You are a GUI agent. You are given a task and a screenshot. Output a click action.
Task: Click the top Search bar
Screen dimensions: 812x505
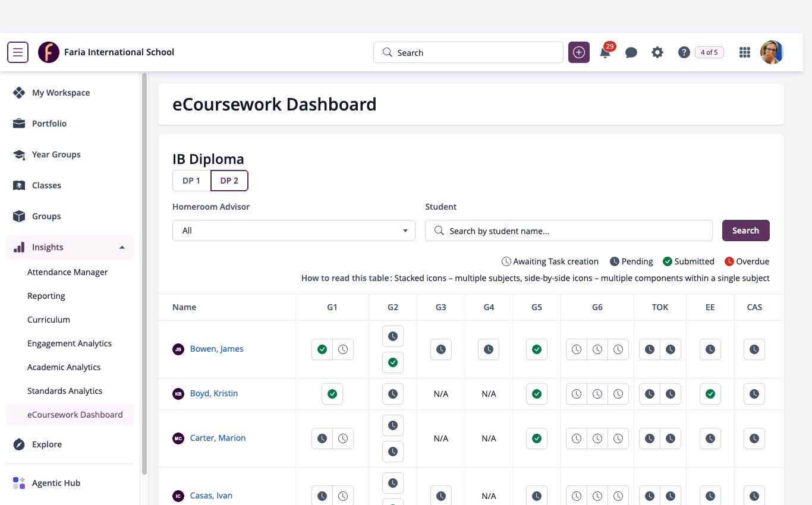468,52
